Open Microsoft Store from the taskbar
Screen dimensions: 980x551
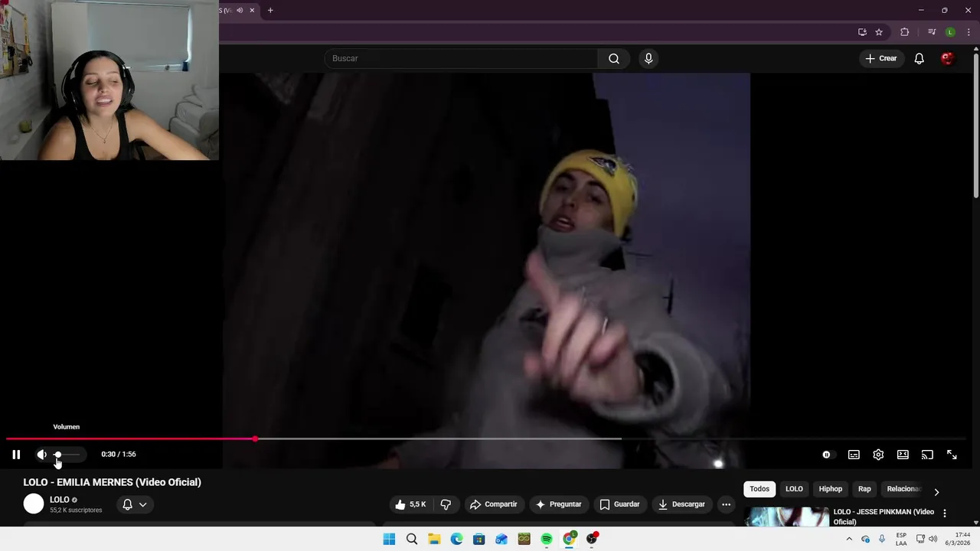click(x=479, y=539)
